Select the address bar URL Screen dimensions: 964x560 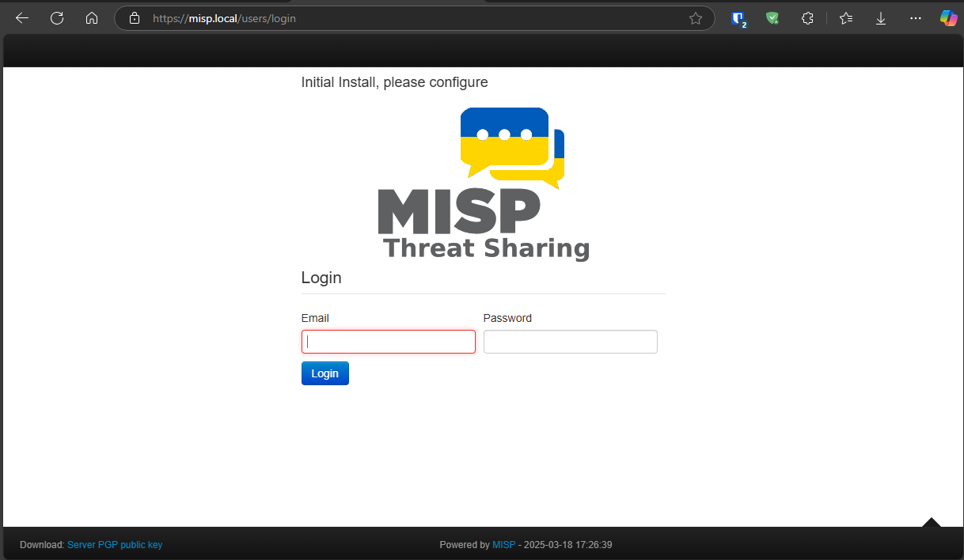tap(237, 17)
